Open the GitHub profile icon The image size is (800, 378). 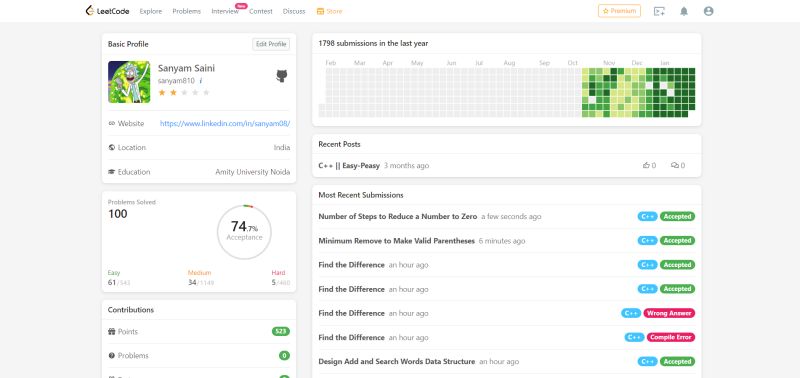[x=282, y=77]
